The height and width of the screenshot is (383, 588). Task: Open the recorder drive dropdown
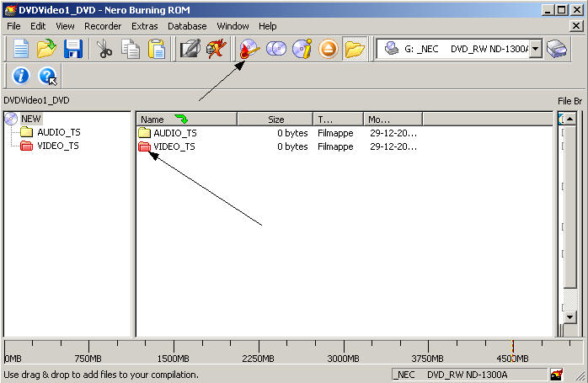(x=536, y=49)
